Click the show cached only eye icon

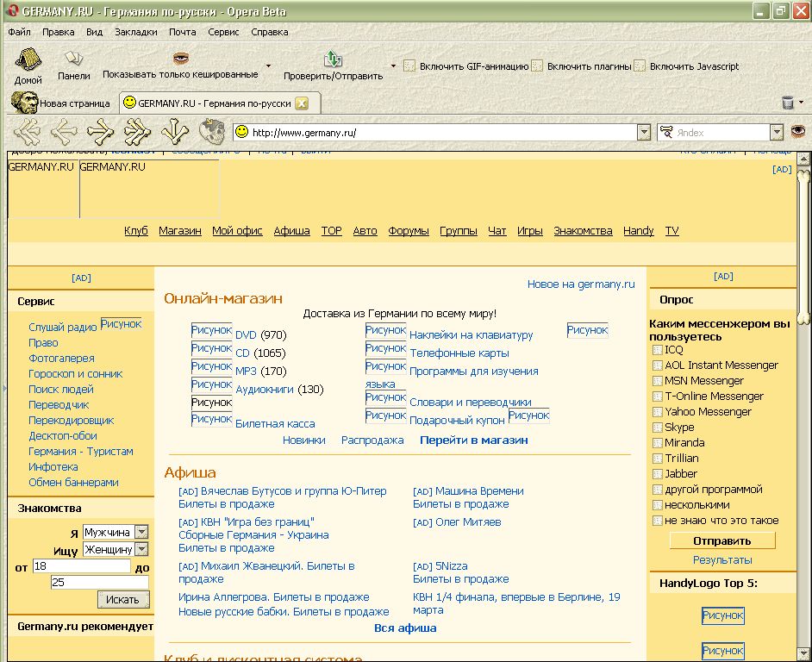coord(180,58)
